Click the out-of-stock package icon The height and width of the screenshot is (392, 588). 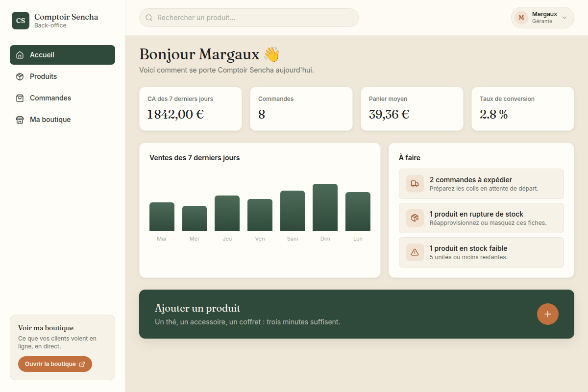coord(415,218)
